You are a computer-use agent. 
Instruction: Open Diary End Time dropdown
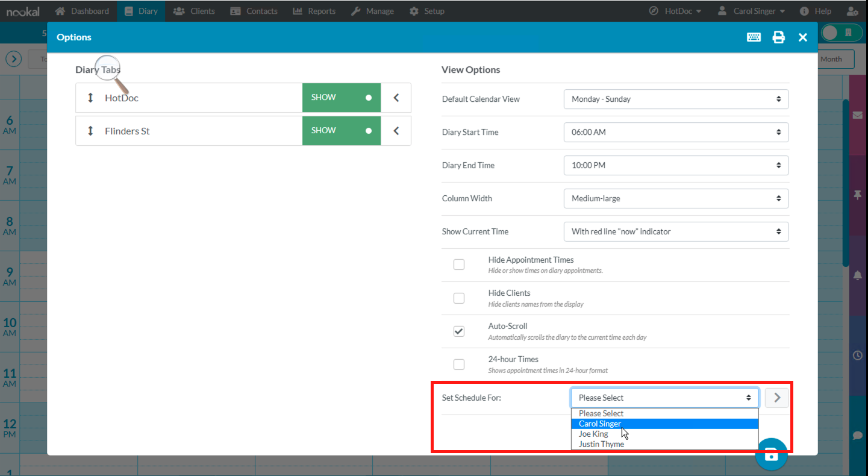[676, 165]
